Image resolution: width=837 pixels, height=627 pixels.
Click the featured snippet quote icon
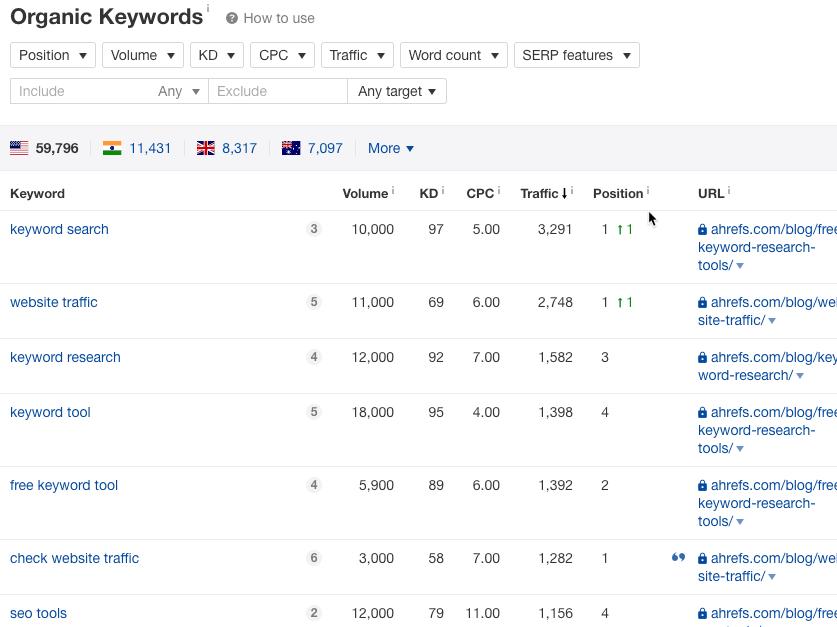click(678, 558)
